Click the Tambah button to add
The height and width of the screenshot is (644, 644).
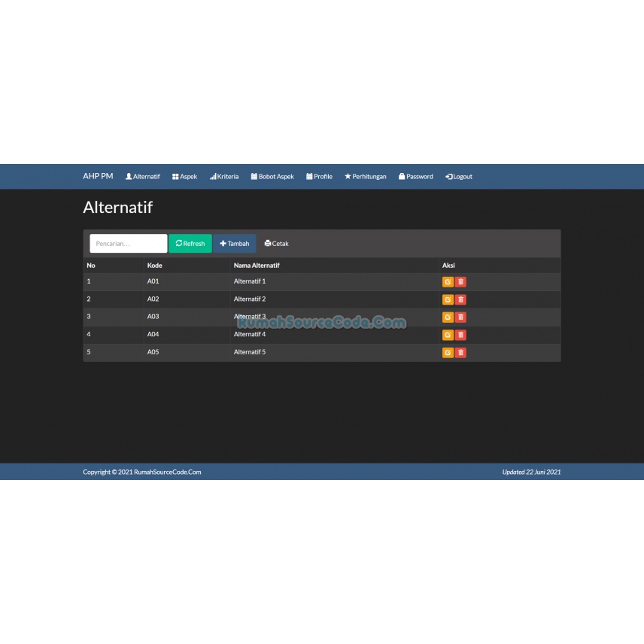pyautogui.click(x=235, y=244)
